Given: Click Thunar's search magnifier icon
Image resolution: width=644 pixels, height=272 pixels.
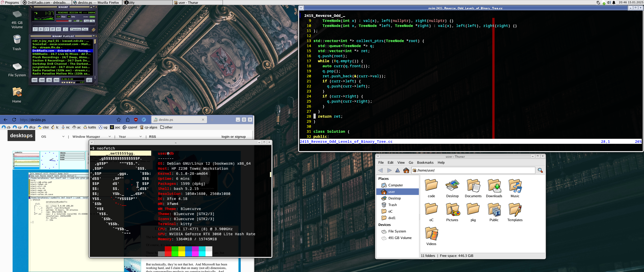Looking at the screenshot, I should [540, 171].
